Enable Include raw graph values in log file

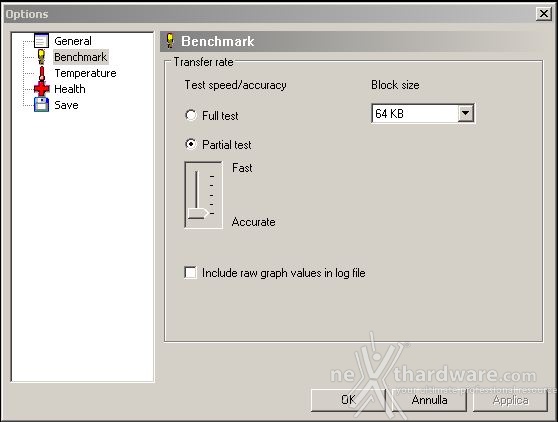[190, 273]
